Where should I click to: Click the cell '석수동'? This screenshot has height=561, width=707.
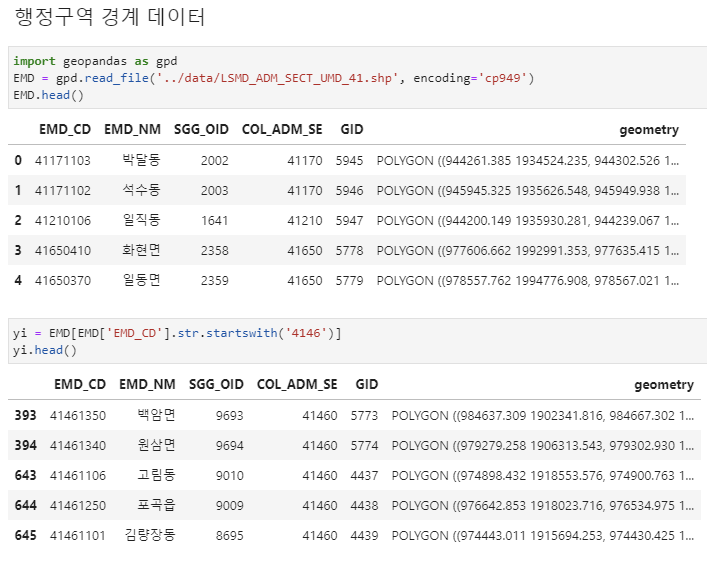pos(141,190)
